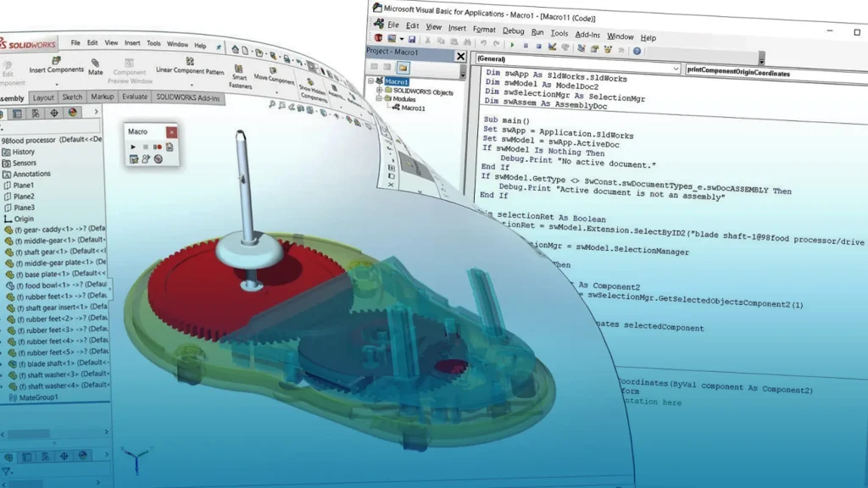Open the VBA Run menu
The width and height of the screenshot is (868, 488).
pos(537,32)
